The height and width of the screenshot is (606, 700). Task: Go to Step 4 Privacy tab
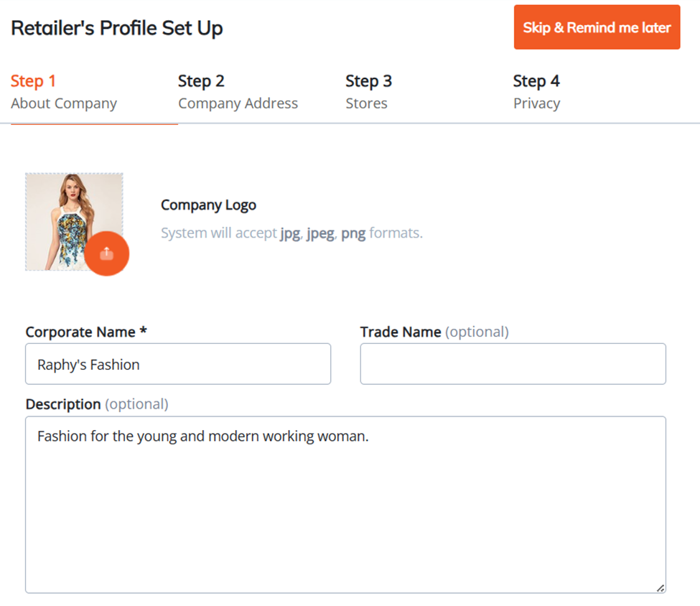(536, 92)
